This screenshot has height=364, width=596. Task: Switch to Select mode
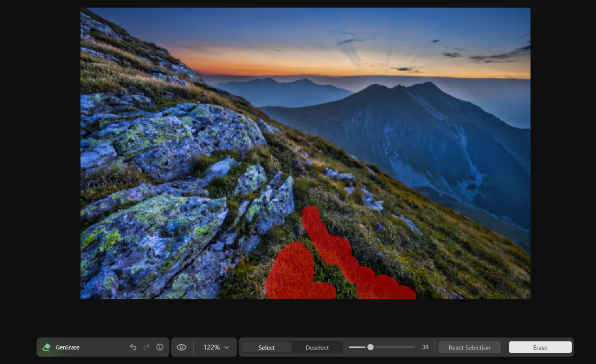267,347
